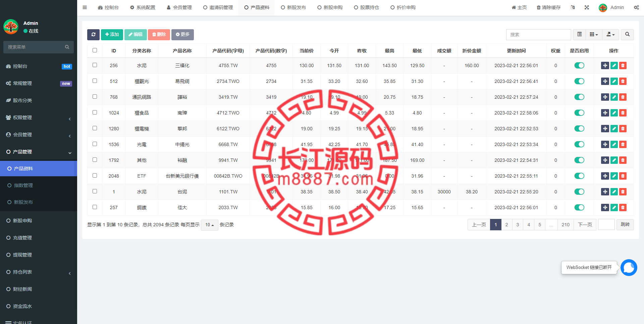Switch to the 折价申购 tab
Image resolution: width=644 pixels, height=324 pixels.
coord(403,7)
